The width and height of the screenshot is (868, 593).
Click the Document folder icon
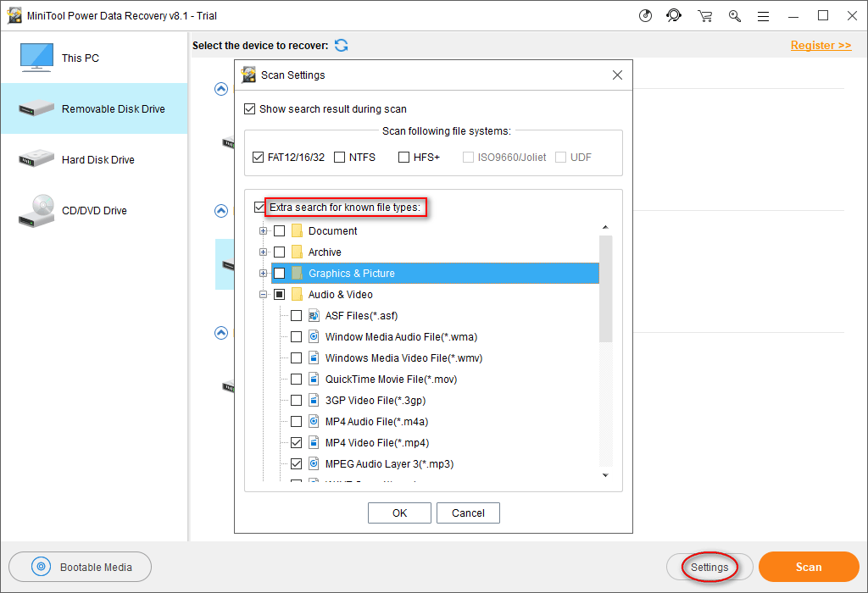tap(297, 230)
